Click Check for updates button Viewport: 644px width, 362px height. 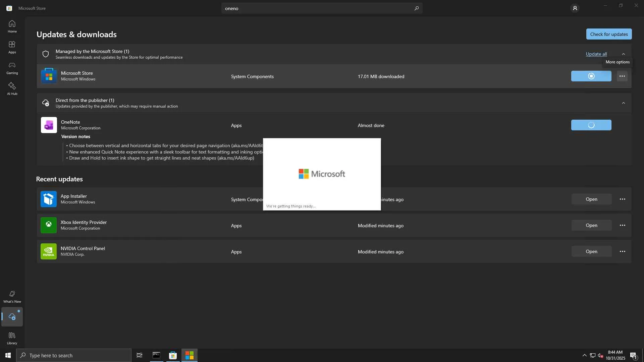(x=609, y=34)
